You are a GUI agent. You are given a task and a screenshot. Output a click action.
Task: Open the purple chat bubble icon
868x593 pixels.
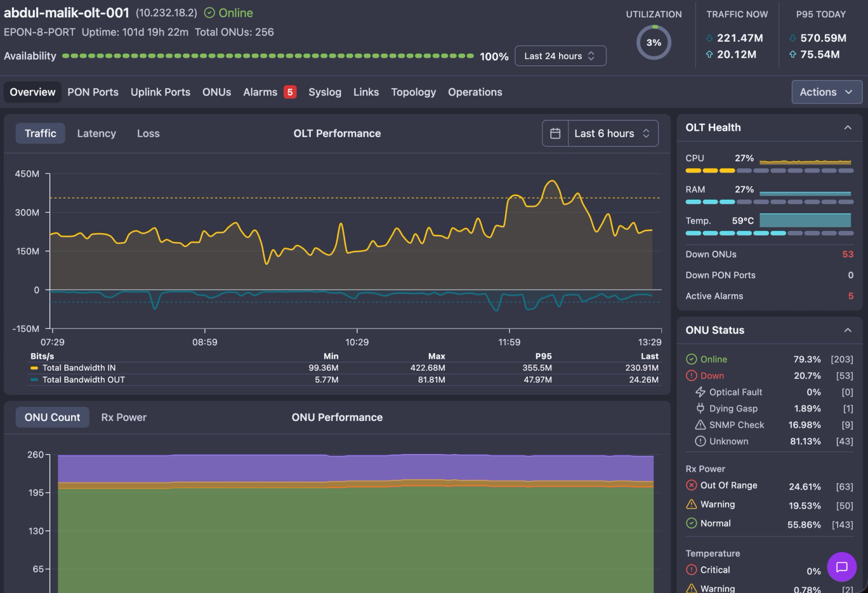(841, 567)
